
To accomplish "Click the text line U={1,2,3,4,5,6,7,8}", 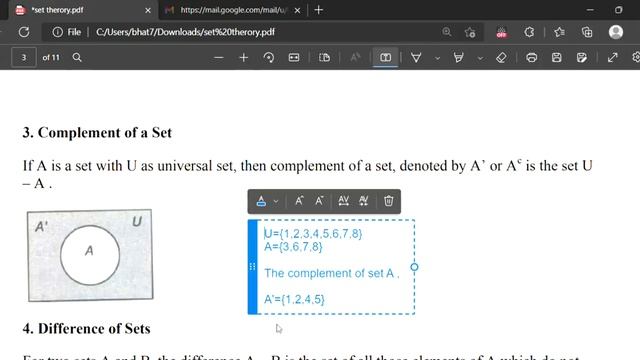I will coord(313,233).
